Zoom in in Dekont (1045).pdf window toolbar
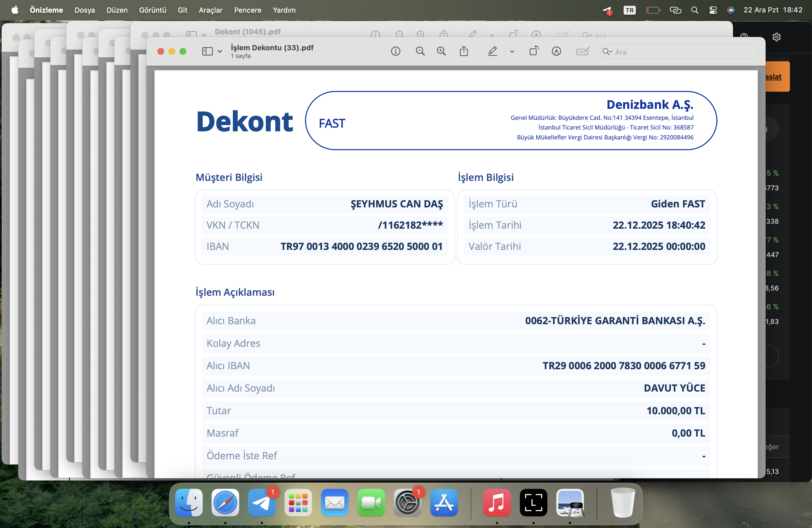The height and width of the screenshot is (528, 812). click(x=420, y=34)
